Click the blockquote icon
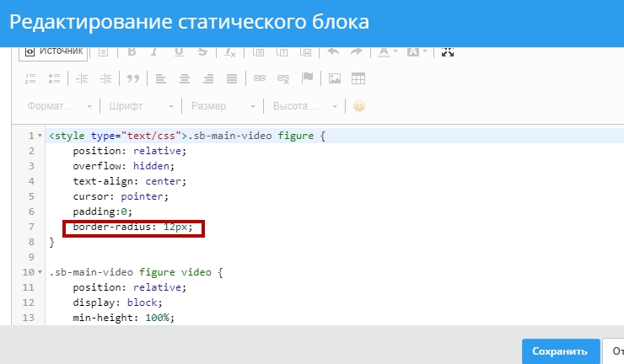The width and height of the screenshot is (624, 364). (x=132, y=78)
